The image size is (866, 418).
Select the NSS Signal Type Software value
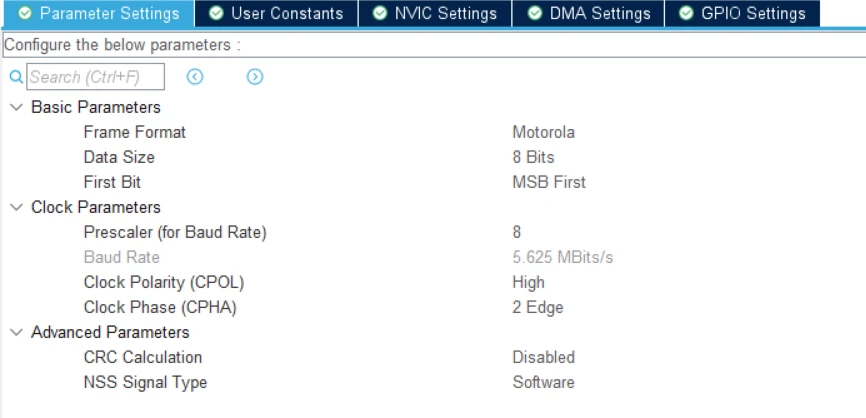click(x=543, y=382)
